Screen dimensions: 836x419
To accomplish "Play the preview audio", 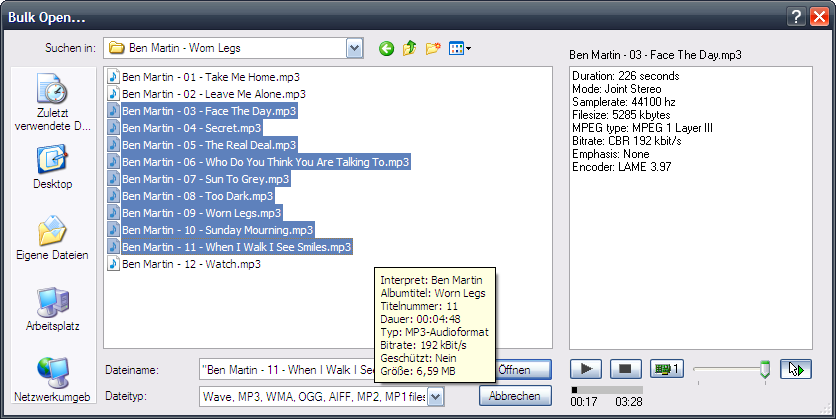I will (586, 369).
